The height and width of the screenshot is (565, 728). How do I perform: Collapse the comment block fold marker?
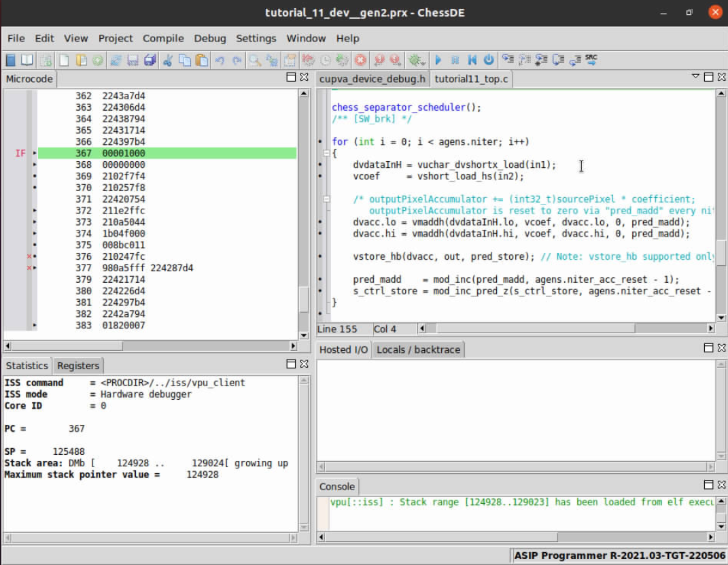click(x=327, y=199)
